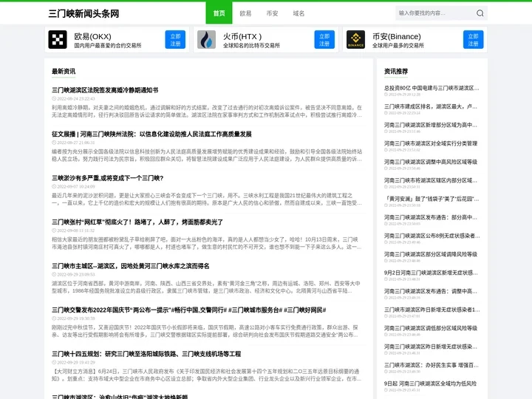
Task: Open article 三门峡交警发布2022年国庆节
Action: (188, 310)
